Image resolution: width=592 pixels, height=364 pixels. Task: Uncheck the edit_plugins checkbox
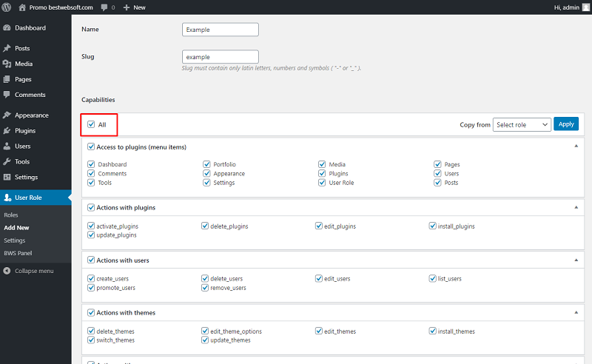click(319, 226)
